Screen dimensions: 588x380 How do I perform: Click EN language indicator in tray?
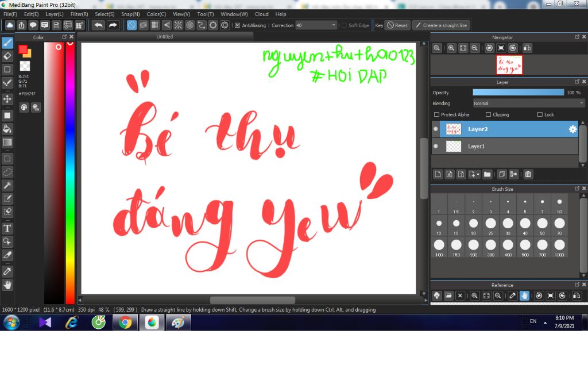(533, 321)
